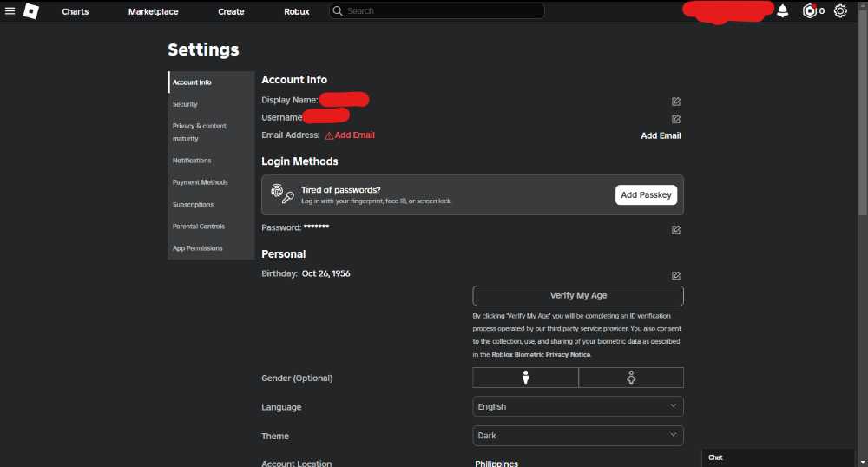Edit the Display Name

click(x=676, y=102)
